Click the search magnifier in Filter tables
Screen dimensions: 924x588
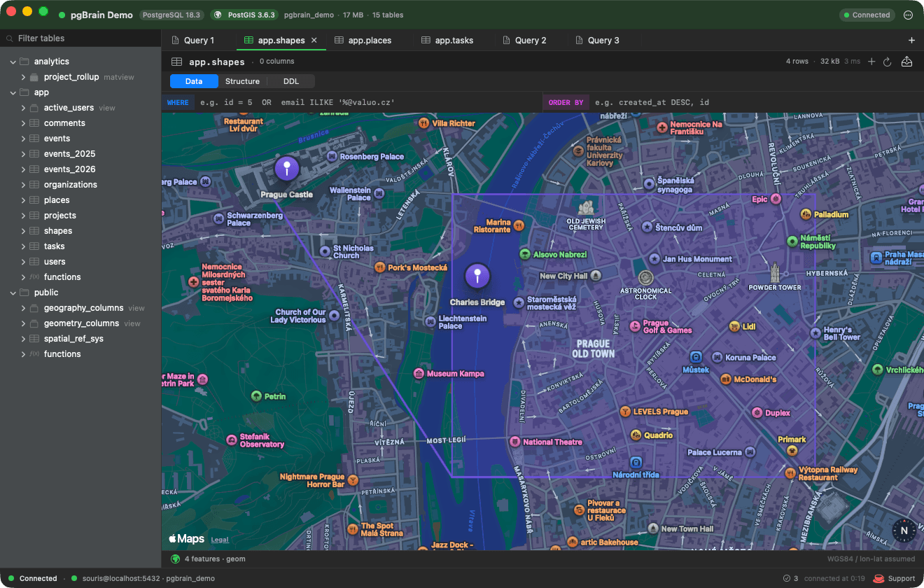click(10, 38)
